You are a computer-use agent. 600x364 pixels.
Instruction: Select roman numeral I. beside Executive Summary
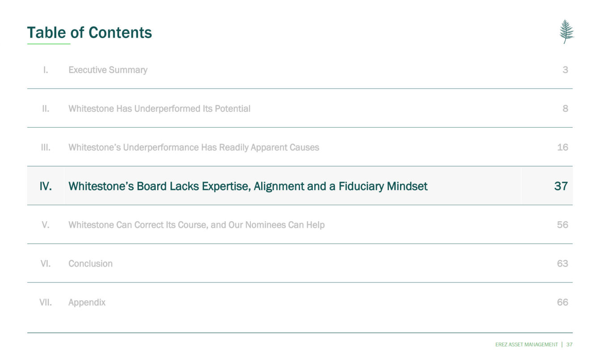[x=46, y=70]
